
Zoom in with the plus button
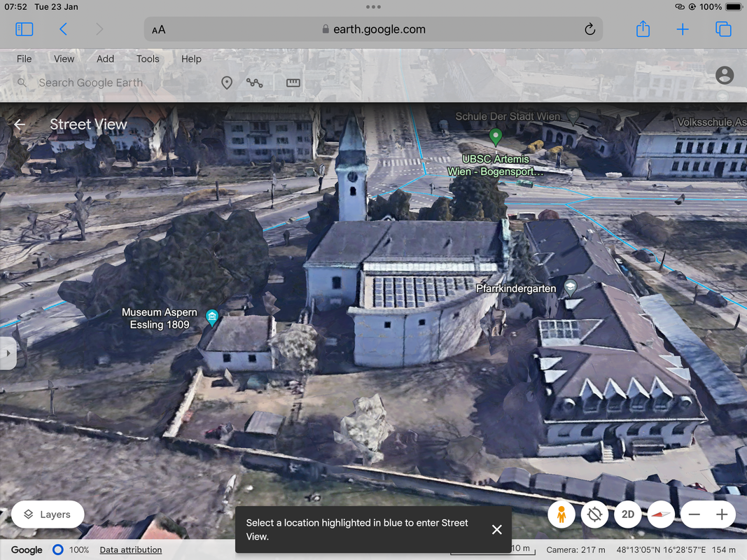pos(721,514)
